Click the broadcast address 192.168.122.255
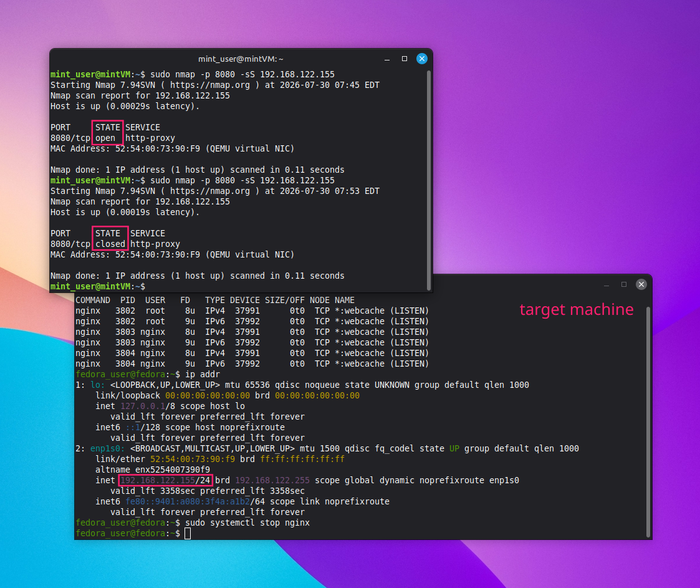 point(272,480)
